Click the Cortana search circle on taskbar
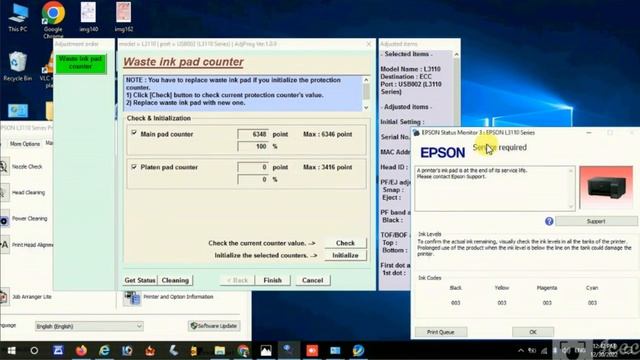This screenshot has width=640, height=360. [34, 351]
